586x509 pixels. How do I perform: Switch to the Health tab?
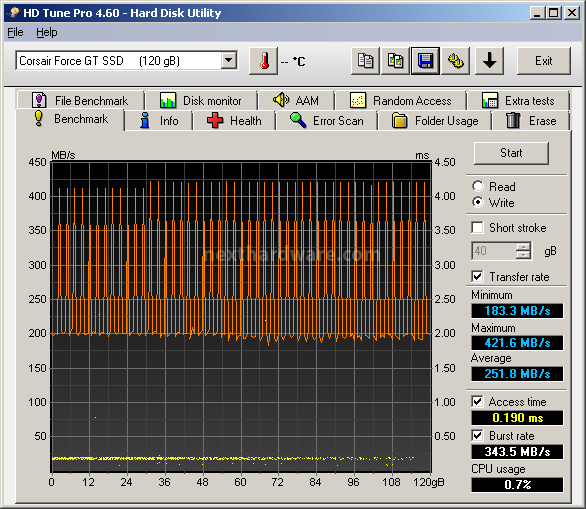(x=234, y=121)
